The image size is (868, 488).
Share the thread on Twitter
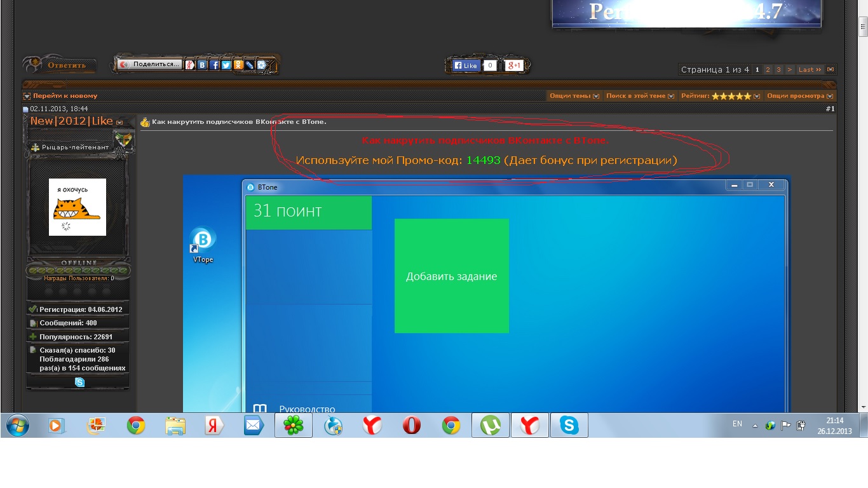click(226, 65)
